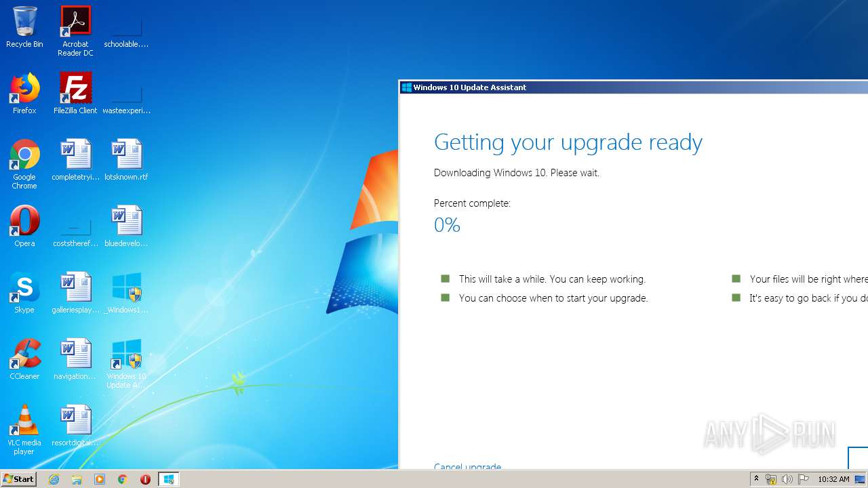The height and width of the screenshot is (488, 868).
Task: Click 'Your files will be right where' text
Action: tap(808, 279)
